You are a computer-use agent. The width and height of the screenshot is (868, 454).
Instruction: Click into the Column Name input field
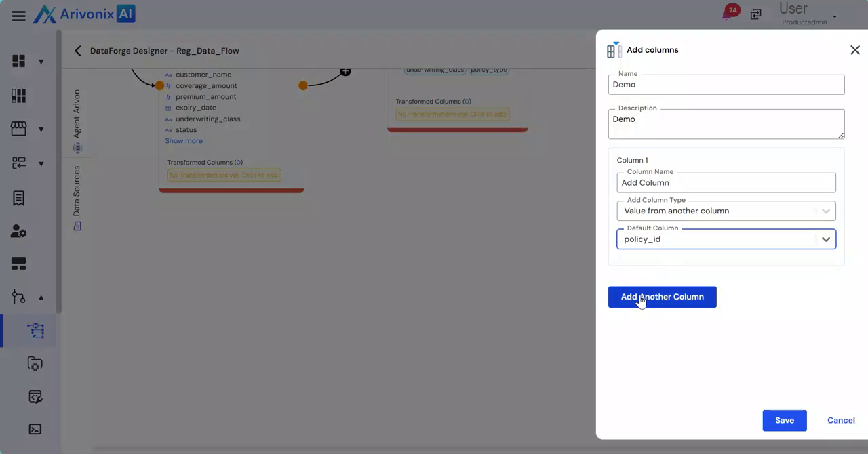[x=726, y=183]
